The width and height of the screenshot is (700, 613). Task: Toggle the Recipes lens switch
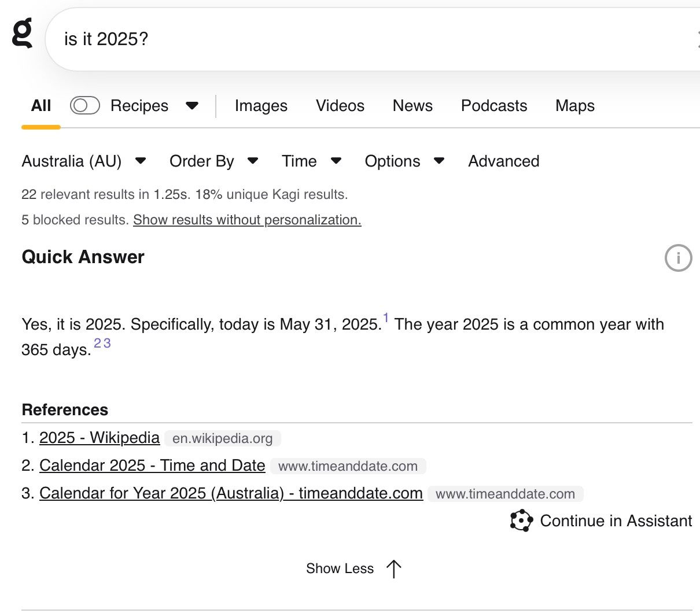point(85,105)
